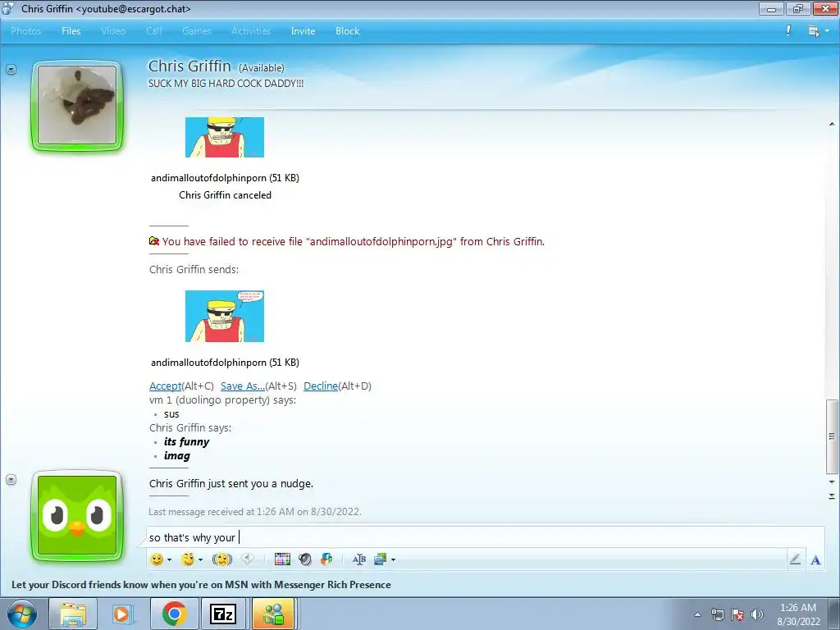Click Block in the top bar
Screen dimensions: 840x630
pos(347,31)
